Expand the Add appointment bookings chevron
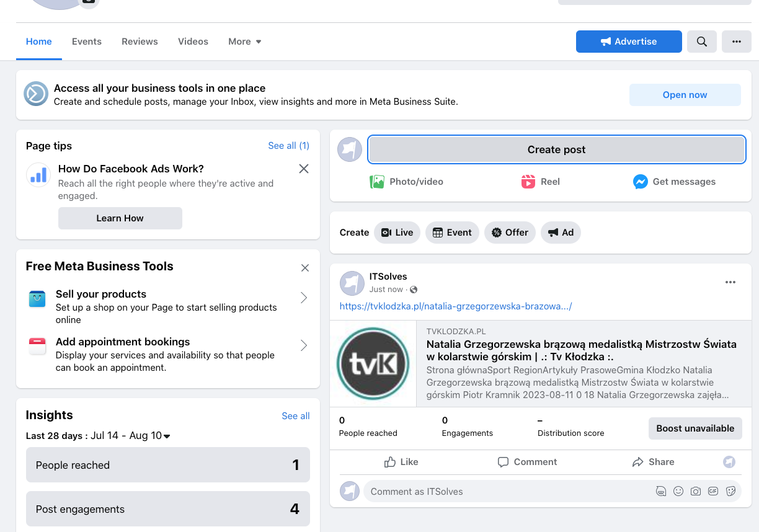The width and height of the screenshot is (759, 532). [x=304, y=345]
